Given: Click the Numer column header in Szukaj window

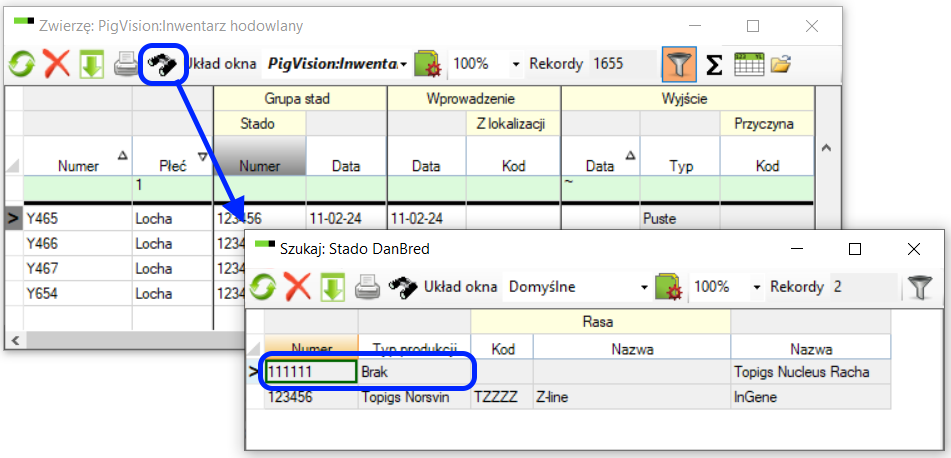Looking at the screenshot, I should 311,348.
